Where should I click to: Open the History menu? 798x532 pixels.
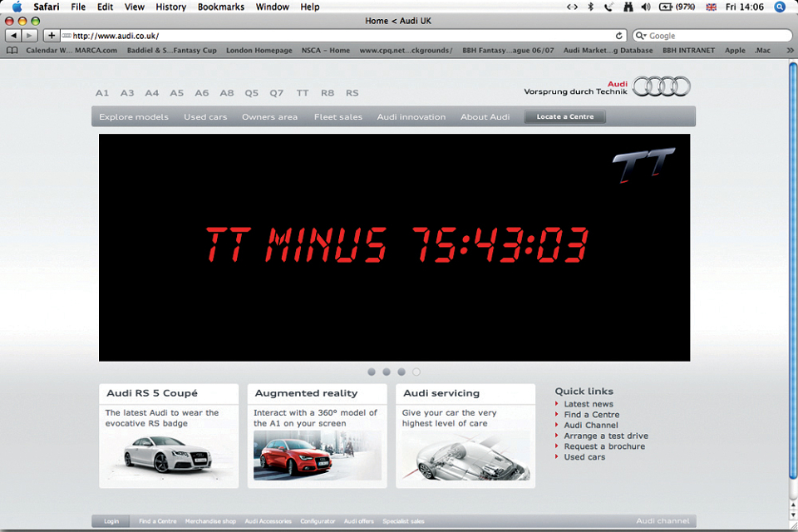(x=170, y=7)
